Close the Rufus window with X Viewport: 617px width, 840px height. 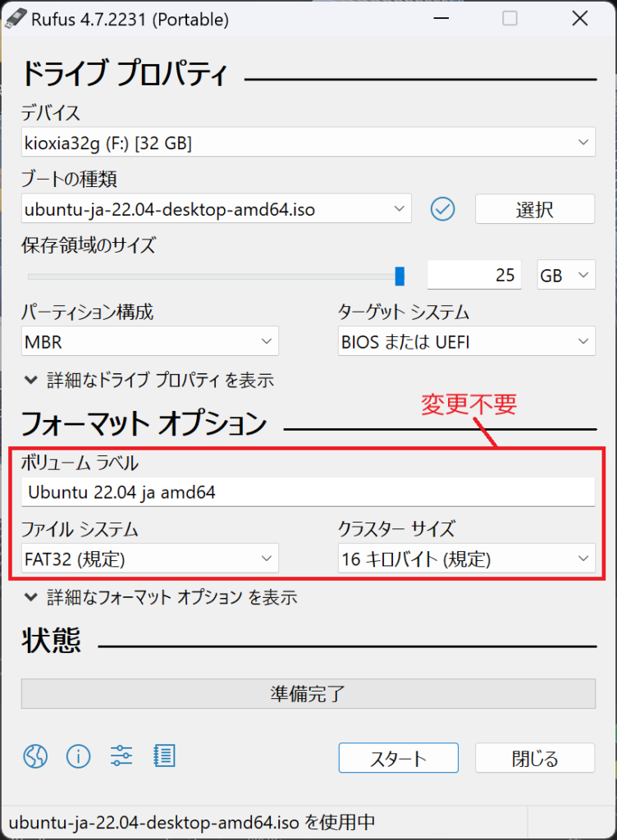pyautogui.click(x=580, y=18)
